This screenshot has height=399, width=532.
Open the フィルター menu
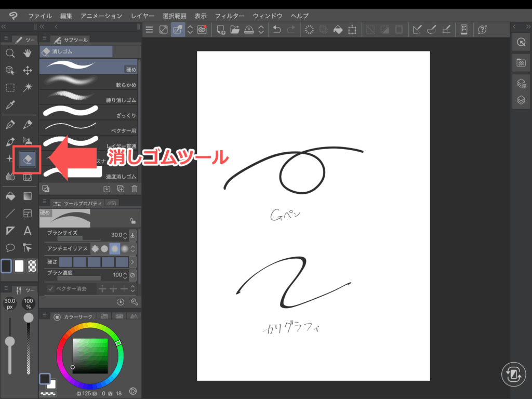click(x=230, y=16)
